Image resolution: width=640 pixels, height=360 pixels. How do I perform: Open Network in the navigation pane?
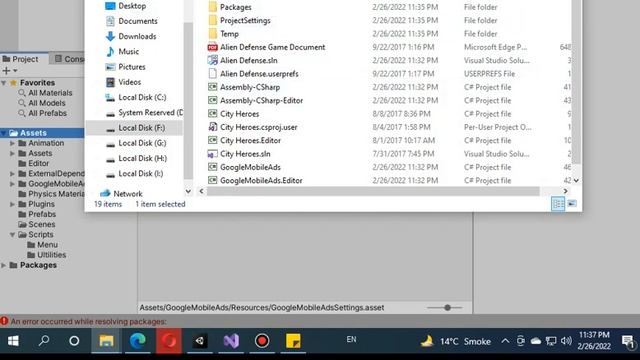tap(127, 193)
